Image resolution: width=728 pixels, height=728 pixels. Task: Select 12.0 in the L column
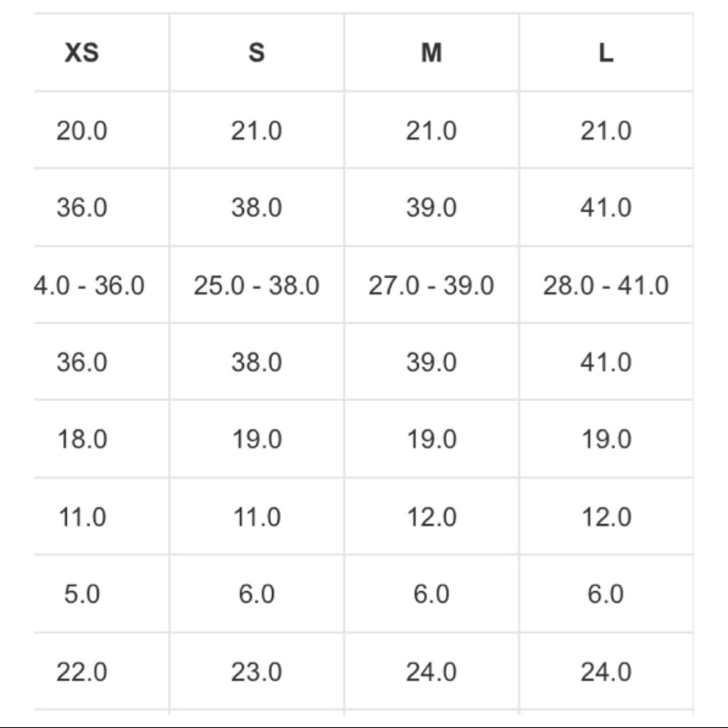606,517
